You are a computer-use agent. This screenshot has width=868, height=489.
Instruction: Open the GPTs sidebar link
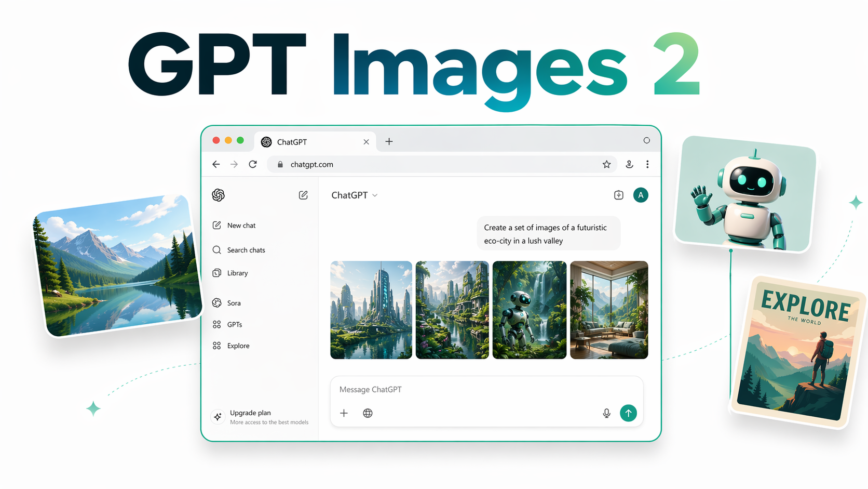(234, 324)
